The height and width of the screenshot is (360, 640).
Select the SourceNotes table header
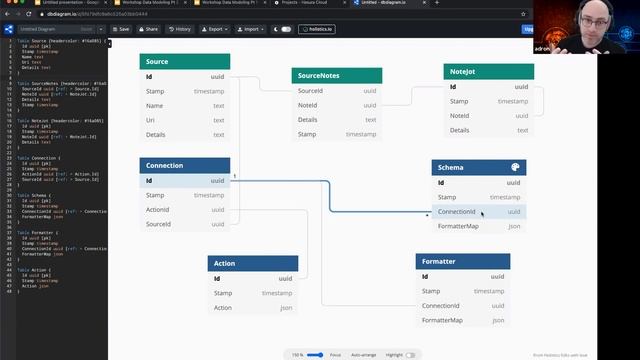tap(337, 76)
